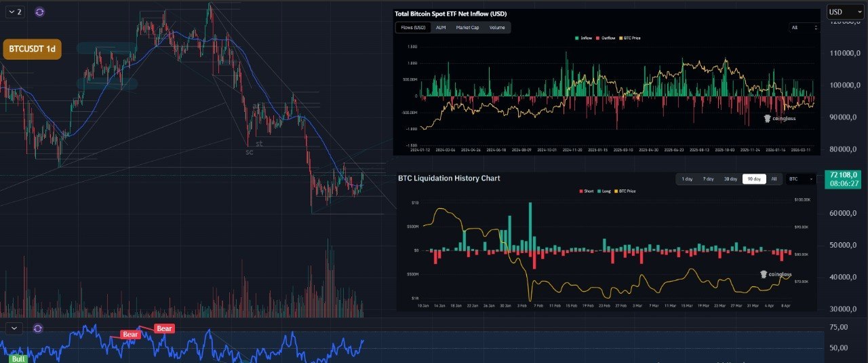Click the second red Bear signal label
The height and width of the screenshot is (363, 868).
pos(164,328)
